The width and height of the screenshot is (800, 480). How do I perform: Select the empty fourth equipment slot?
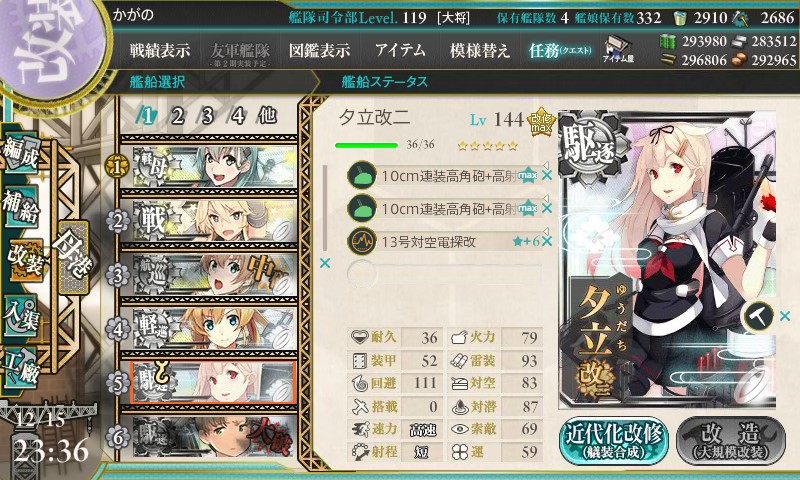point(444,273)
